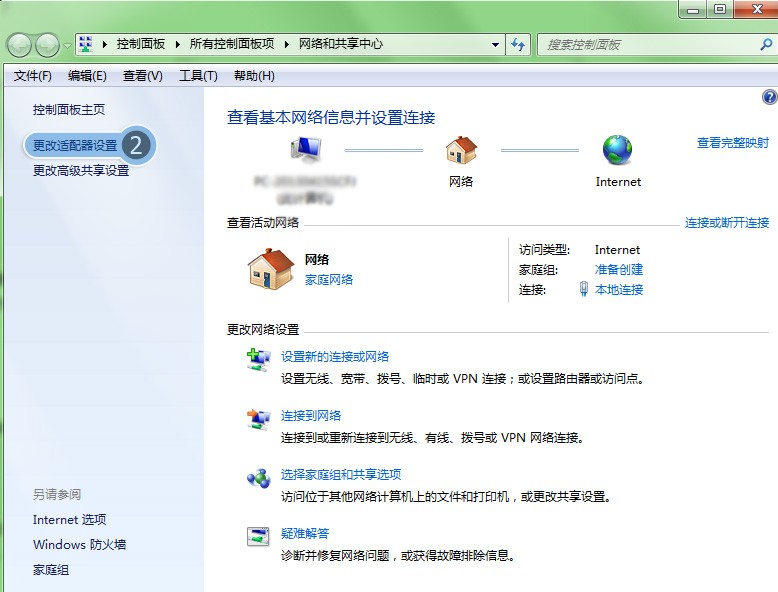Click the house 网络 icon in network map

[461, 150]
